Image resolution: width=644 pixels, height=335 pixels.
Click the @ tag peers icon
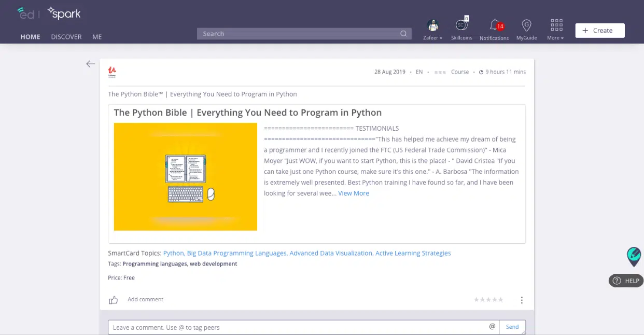[492, 327]
